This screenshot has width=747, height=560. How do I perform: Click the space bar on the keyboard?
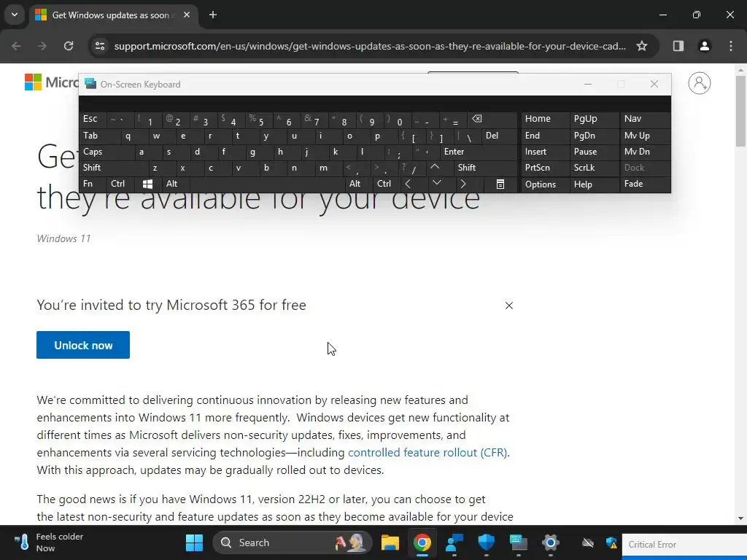[267, 184]
